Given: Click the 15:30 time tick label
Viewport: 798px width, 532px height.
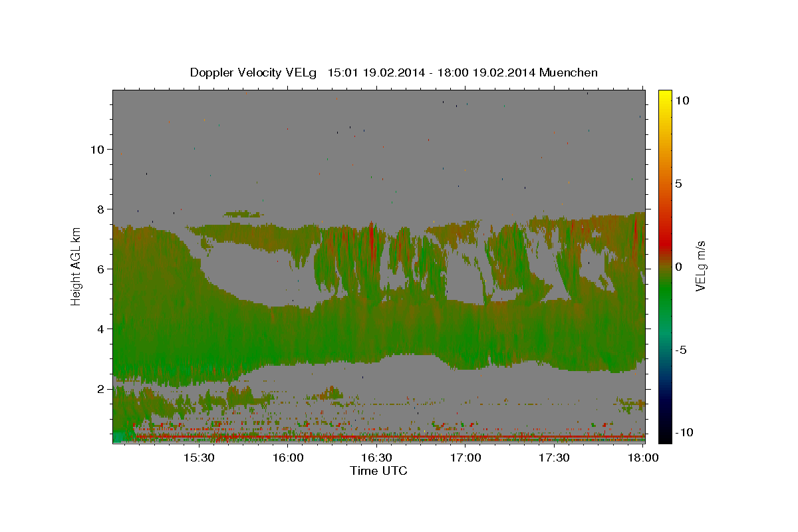Looking at the screenshot, I should (198, 458).
